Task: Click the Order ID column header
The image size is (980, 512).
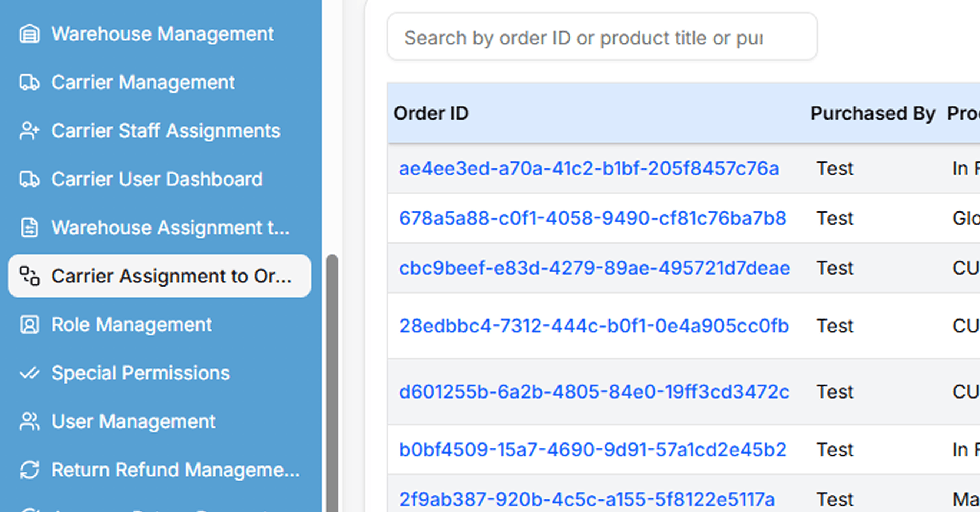Action: pyautogui.click(x=431, y=113)
